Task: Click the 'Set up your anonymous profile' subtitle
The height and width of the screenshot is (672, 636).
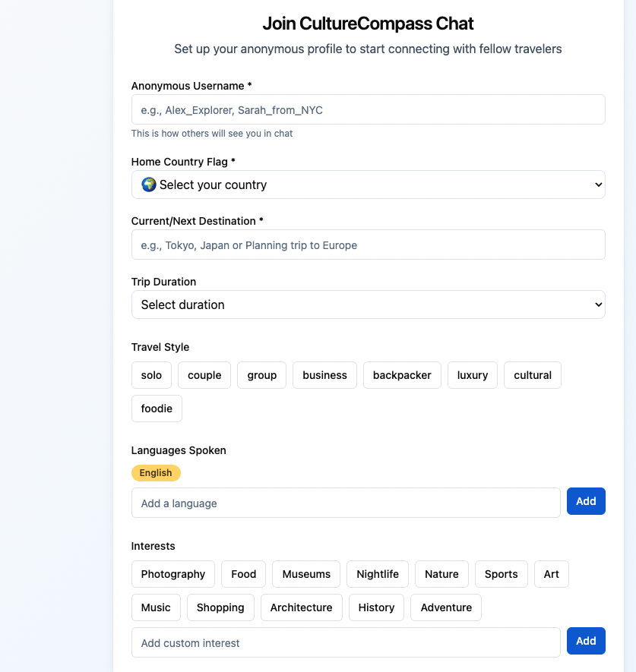Action: pos(368,49)
